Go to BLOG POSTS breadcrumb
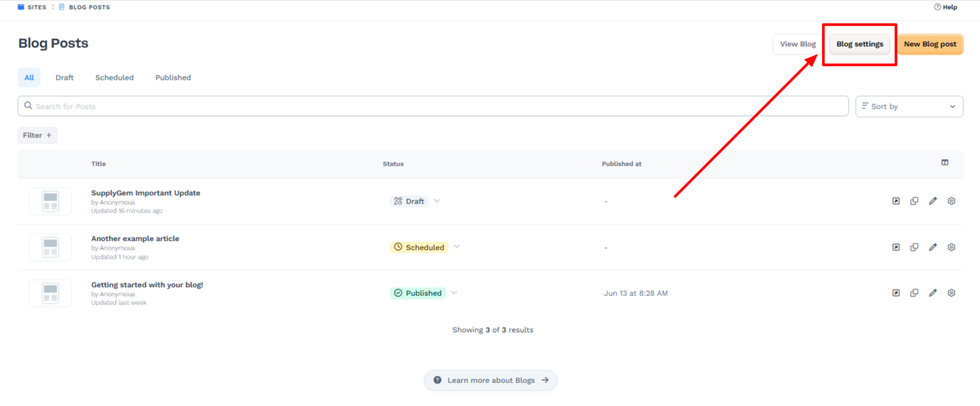Viewport: 980px width, 406px height. [x=89, y=7]
